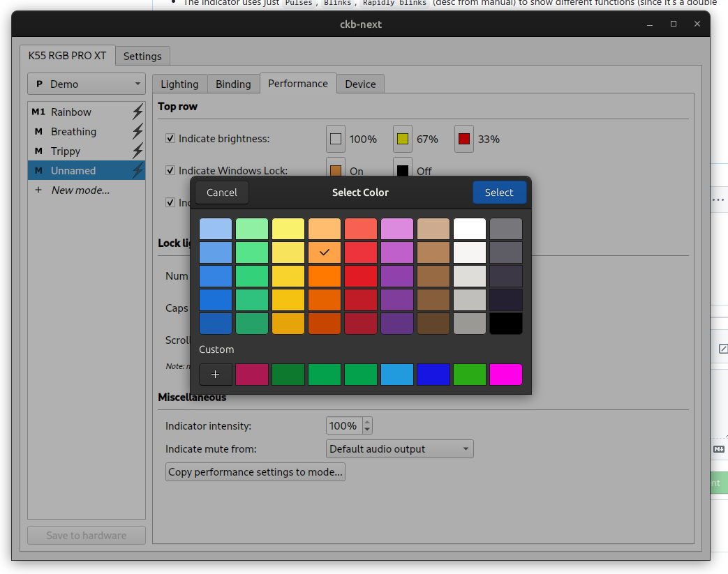Click the lightning bolt icon beside Trippy

(138, 151)
